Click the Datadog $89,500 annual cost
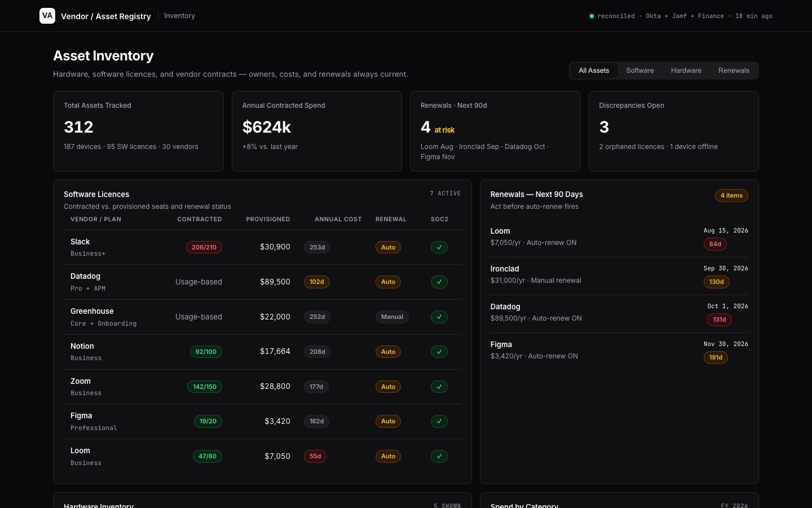Screen dimensions: 812x508 [275, 282]
